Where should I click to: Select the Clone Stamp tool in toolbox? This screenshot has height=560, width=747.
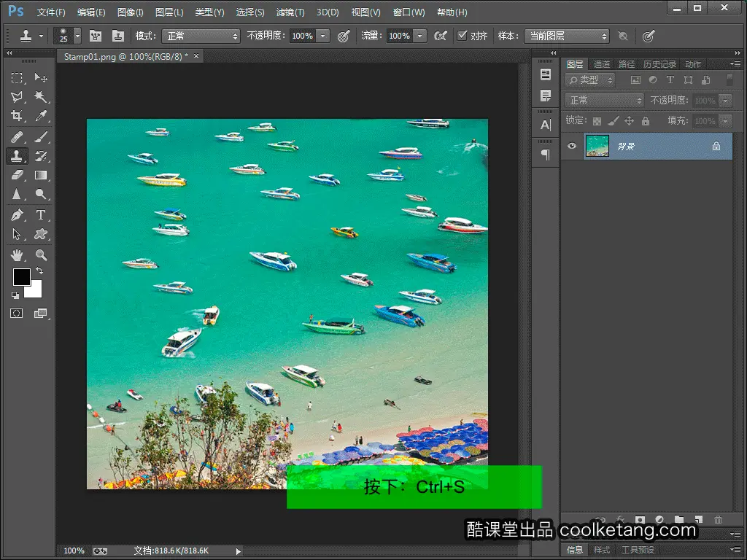(x=17, y=156)
